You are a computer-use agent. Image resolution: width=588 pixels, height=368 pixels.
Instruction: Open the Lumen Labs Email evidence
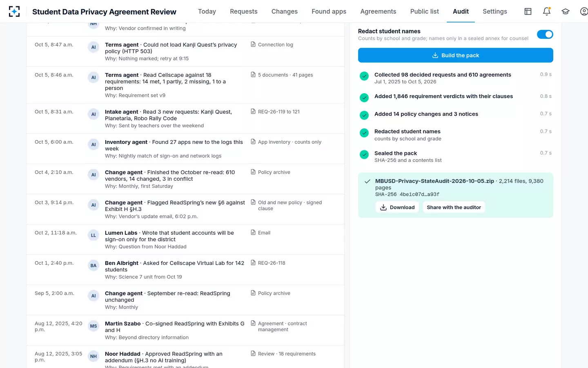261,233
